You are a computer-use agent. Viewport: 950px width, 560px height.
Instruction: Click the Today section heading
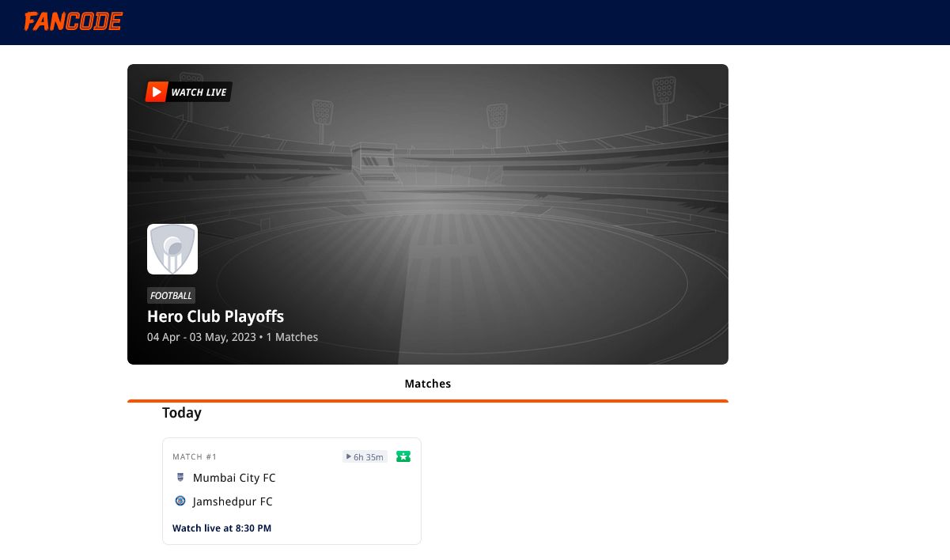click(x=182, y=413)
